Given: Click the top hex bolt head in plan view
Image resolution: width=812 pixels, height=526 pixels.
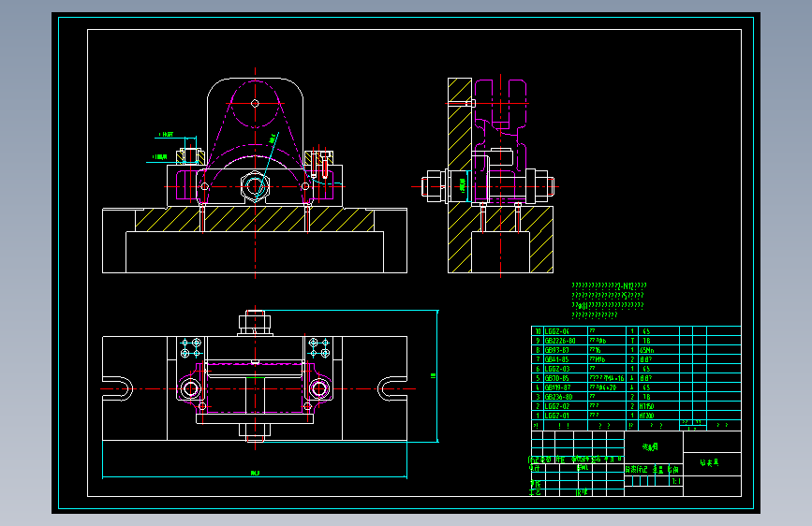Looking at the screenshot, I should coord(255,323).
